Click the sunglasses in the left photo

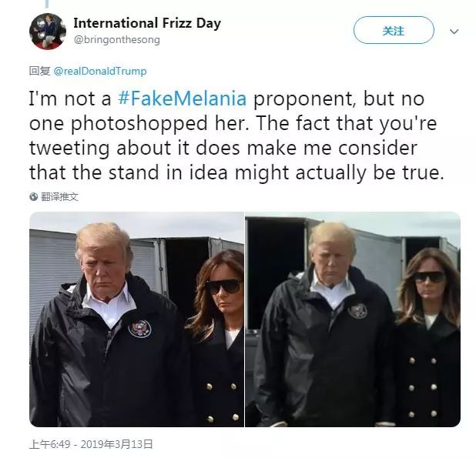223,286
